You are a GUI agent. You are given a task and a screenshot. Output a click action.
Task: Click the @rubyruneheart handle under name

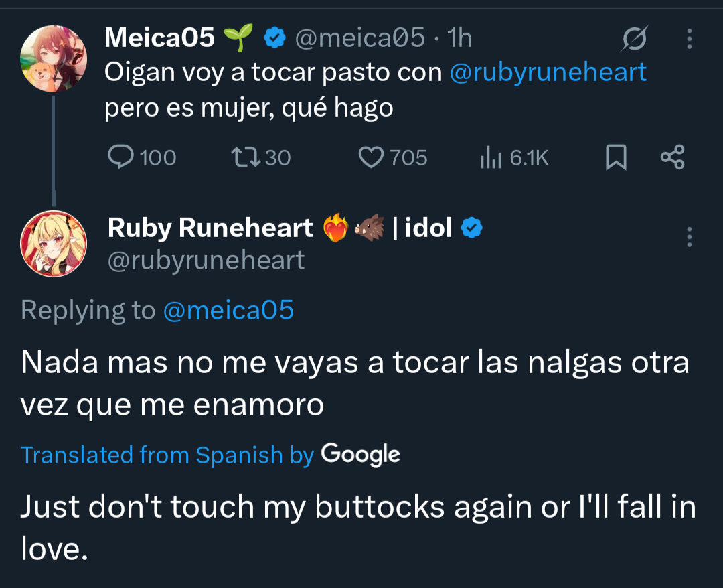point(206,260)
